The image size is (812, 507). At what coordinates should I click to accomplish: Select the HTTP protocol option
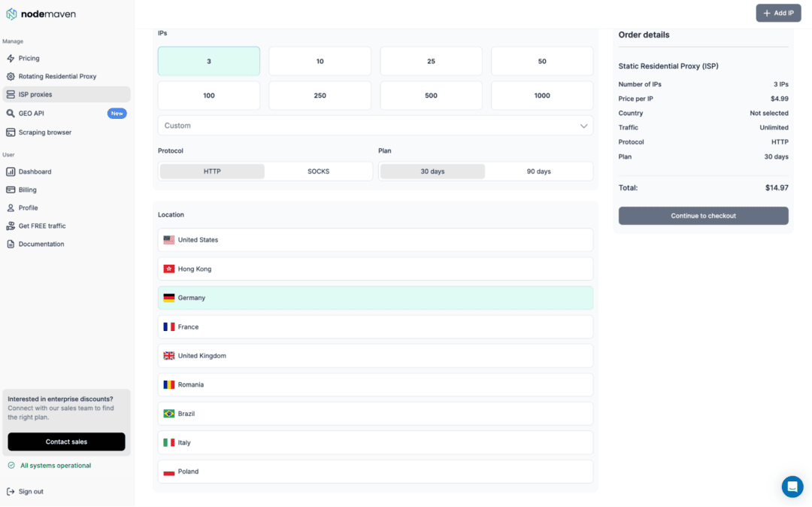pyautogui.click(x=212, y=172)
